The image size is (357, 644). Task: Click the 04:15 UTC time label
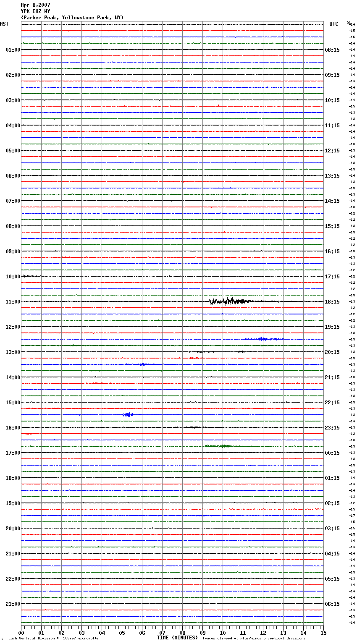332,554
